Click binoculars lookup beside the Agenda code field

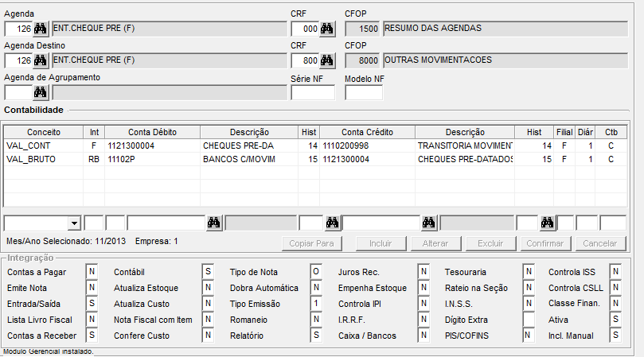(41, 29)
